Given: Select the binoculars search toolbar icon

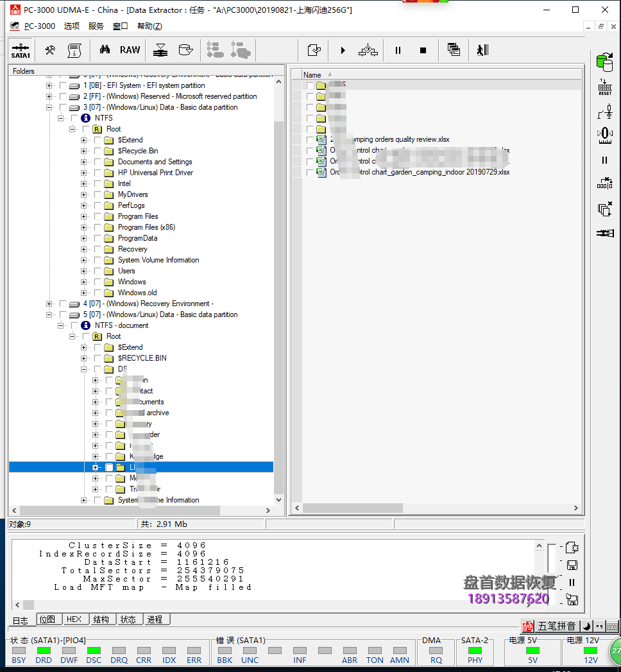Looking at the screenshot, I should pyautogui.click(x=105, y=49).
